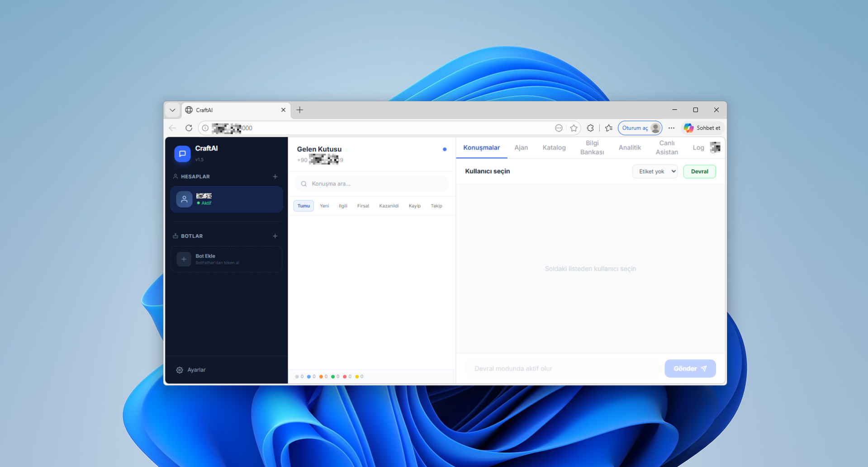Screen dimensions: 868x467
Task: Open Ayarlar settings gear
Action: [x=180, y=370]
